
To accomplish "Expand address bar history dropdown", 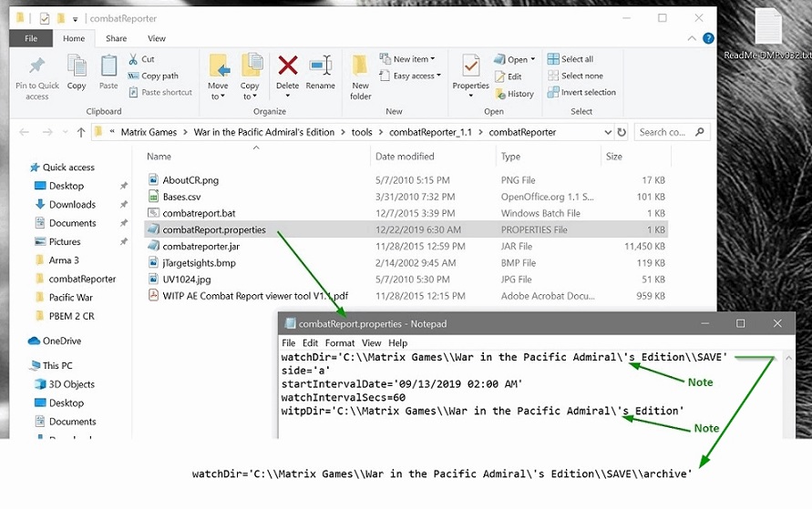I will pyautogui.click(x=608, y=132).
